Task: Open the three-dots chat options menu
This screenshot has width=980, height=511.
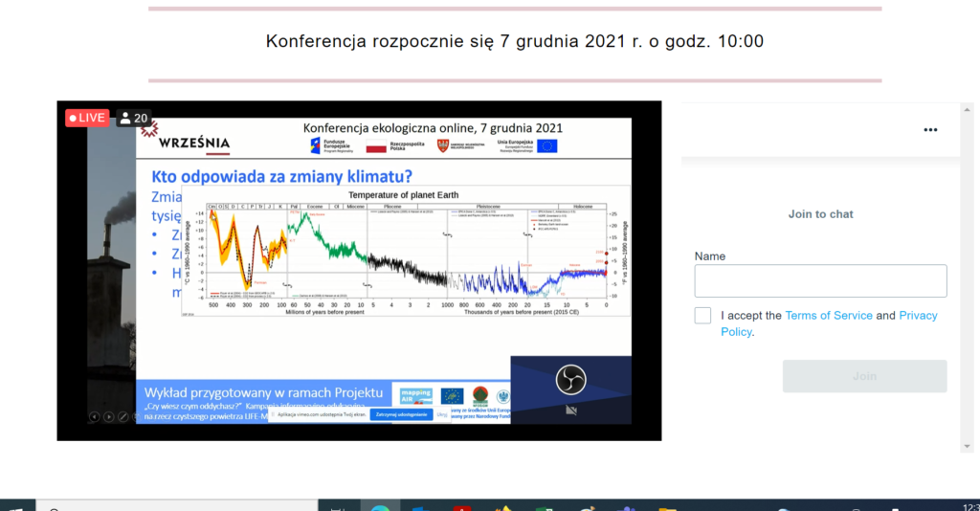Action: (x=930, y=130)
